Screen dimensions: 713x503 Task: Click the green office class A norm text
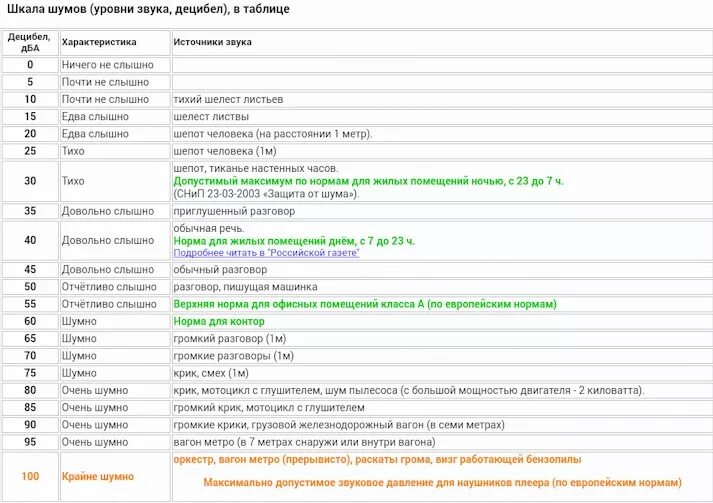pyautogui.click(x=365, y=304)
